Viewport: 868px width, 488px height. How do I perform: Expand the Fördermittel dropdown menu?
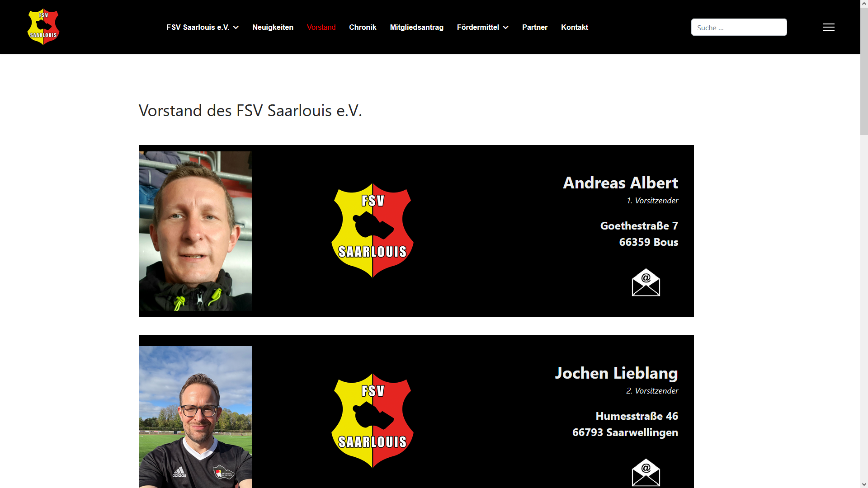pyautogui.click(x=482, y=27)
